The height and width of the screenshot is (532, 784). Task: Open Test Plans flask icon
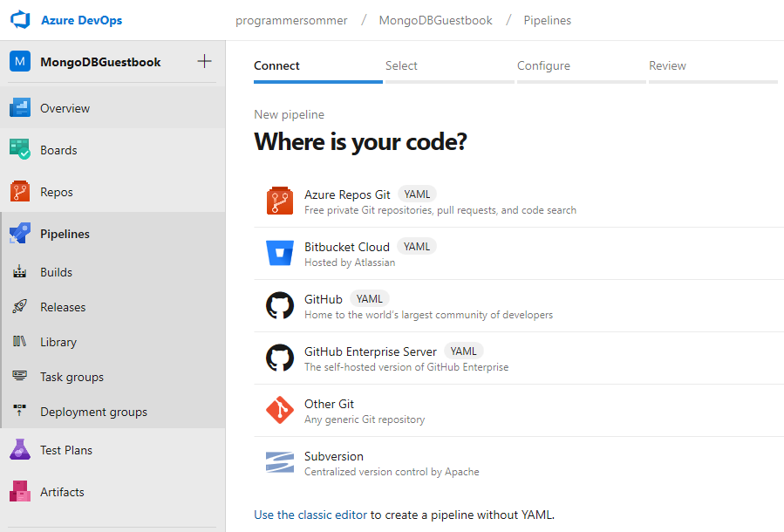point(20,450)
